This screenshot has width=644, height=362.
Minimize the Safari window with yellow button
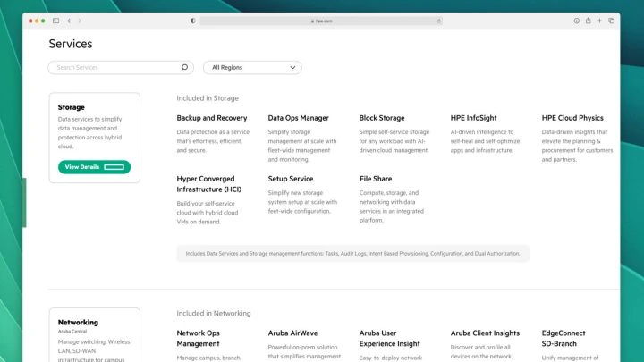point(37,21)
